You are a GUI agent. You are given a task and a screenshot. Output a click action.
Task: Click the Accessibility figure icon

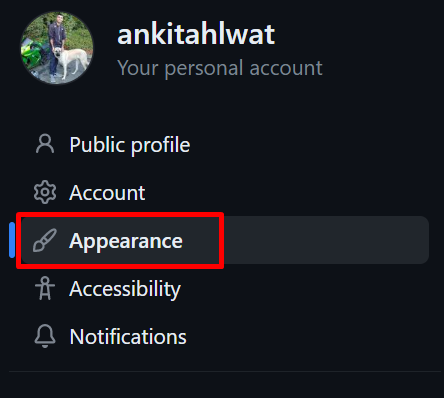[45, 288]
